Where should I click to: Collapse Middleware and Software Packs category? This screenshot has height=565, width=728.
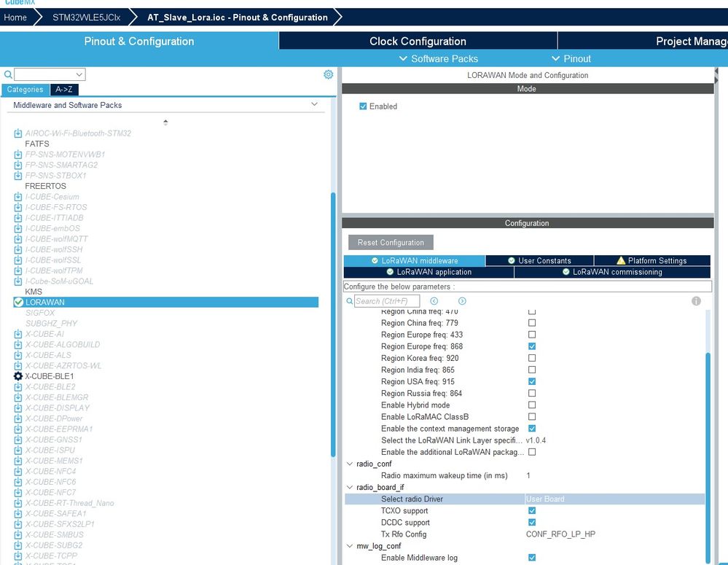[x=314, y=104]
